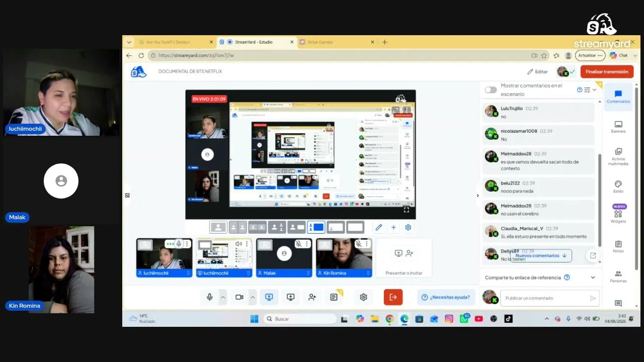Click help icon beside comment settings
Screen dimensions: 644x362
(x=580, y=90)
